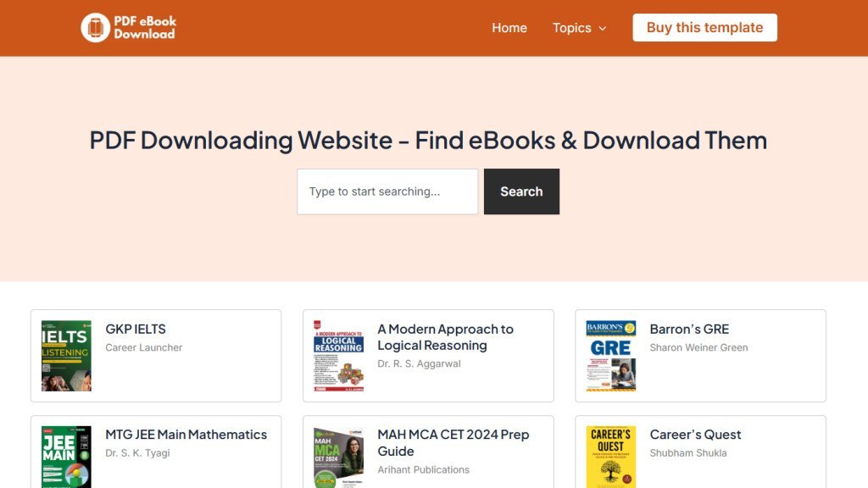The height and width of the screenshot is (488, 868).
Task: Click the JEE Main book cover
Action: (66, 457)
